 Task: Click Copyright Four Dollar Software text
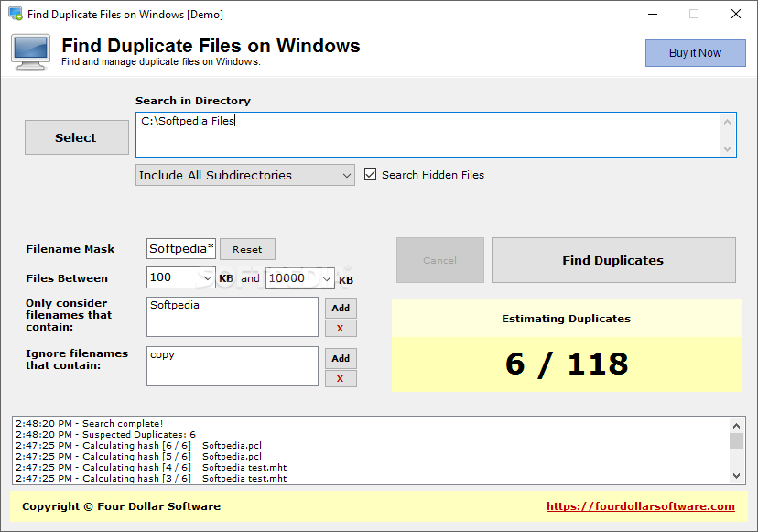coord(122,506)
